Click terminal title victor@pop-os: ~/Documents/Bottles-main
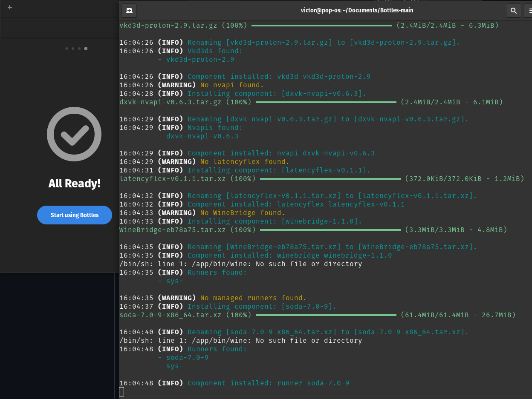532x399 pixels. [x=357, y=11]
